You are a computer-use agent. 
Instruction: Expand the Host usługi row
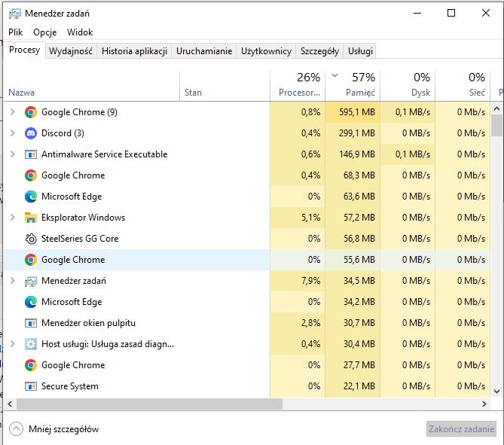pyautogui.click(x=13, y=344)
